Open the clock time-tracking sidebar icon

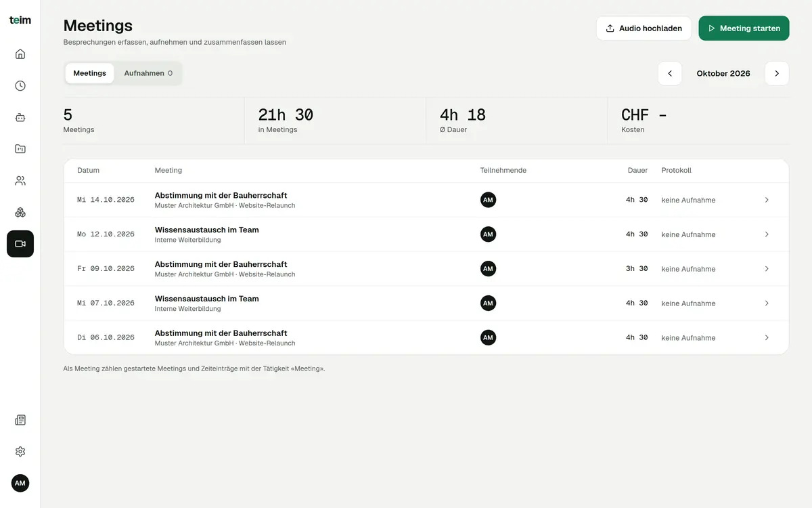[x=20, y=86]
